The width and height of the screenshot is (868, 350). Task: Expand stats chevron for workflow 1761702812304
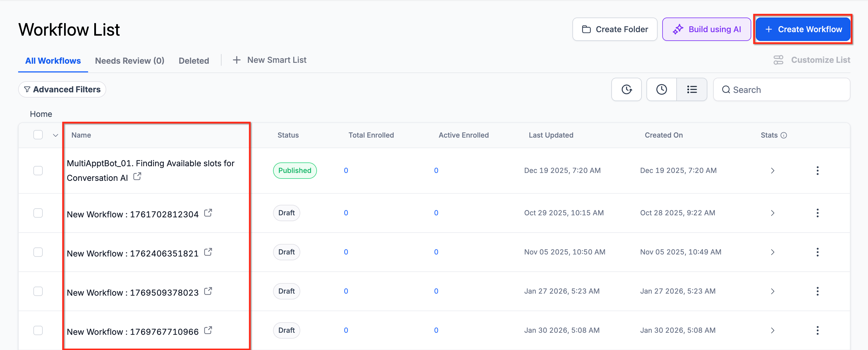772,213
